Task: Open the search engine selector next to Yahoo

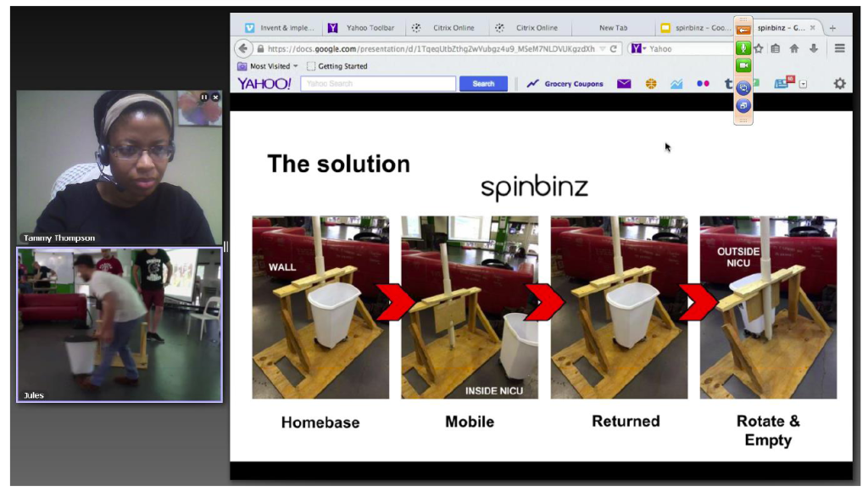Action: tap(638, 48)
